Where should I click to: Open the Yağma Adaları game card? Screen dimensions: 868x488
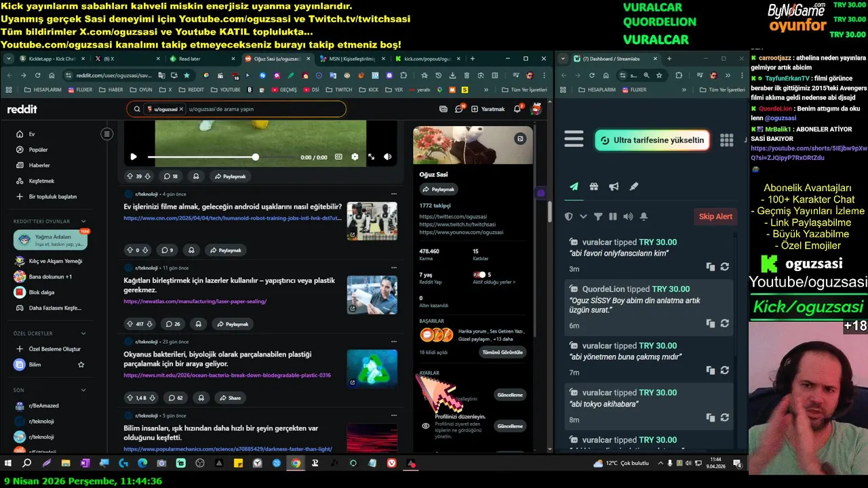pos(51,240)
